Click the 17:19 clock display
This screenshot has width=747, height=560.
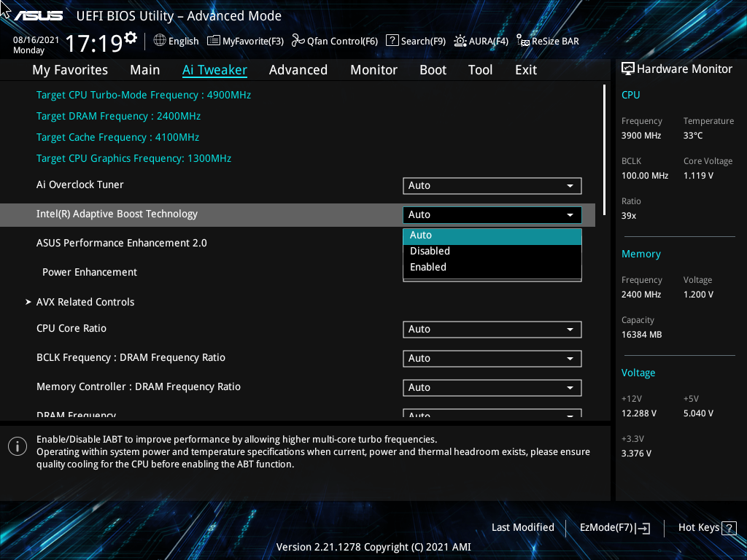tap(94, 43)
